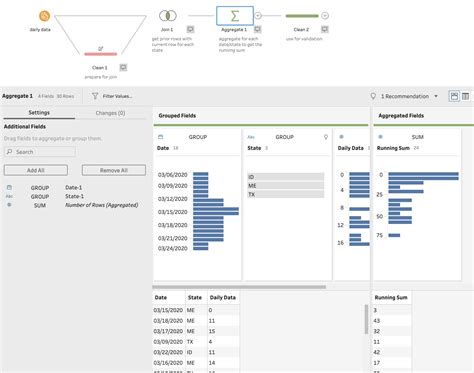Image resolution: width=474 pixels, height=373 pixels.
Task: Open the Settings tab
Action: point(39,113)
